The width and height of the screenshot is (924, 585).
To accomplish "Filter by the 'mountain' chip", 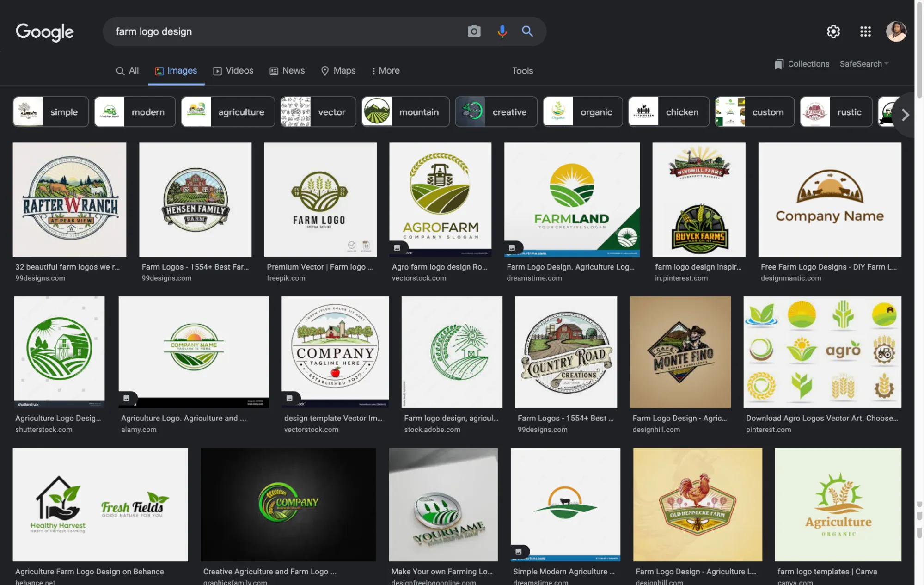I will [x=405, y=112].
